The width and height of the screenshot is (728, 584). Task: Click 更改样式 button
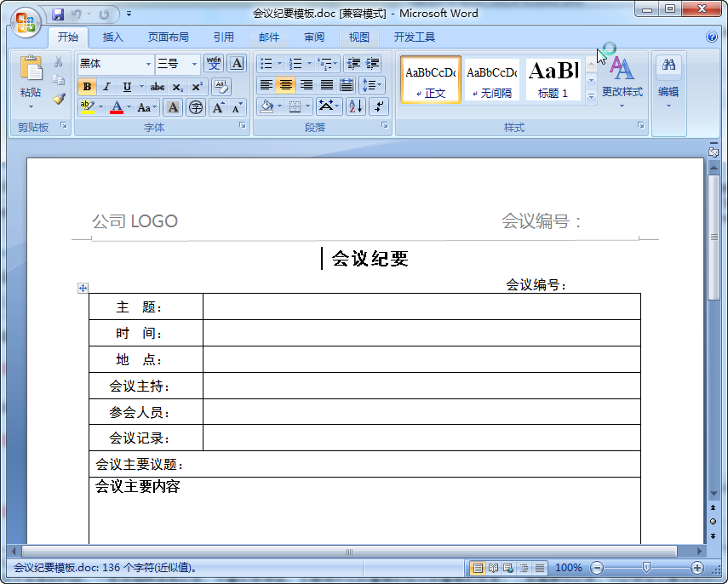pos(622,82)
